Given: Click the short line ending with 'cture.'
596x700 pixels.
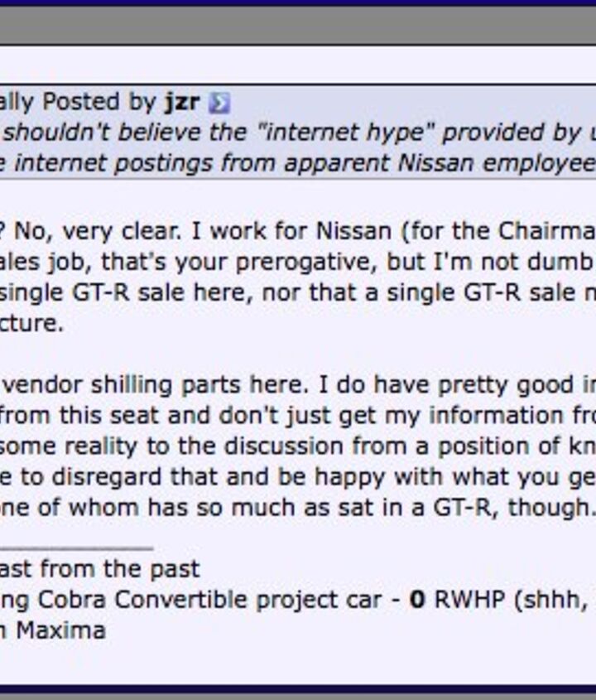Looking at the screenshot, I should (x=31, y=322).
